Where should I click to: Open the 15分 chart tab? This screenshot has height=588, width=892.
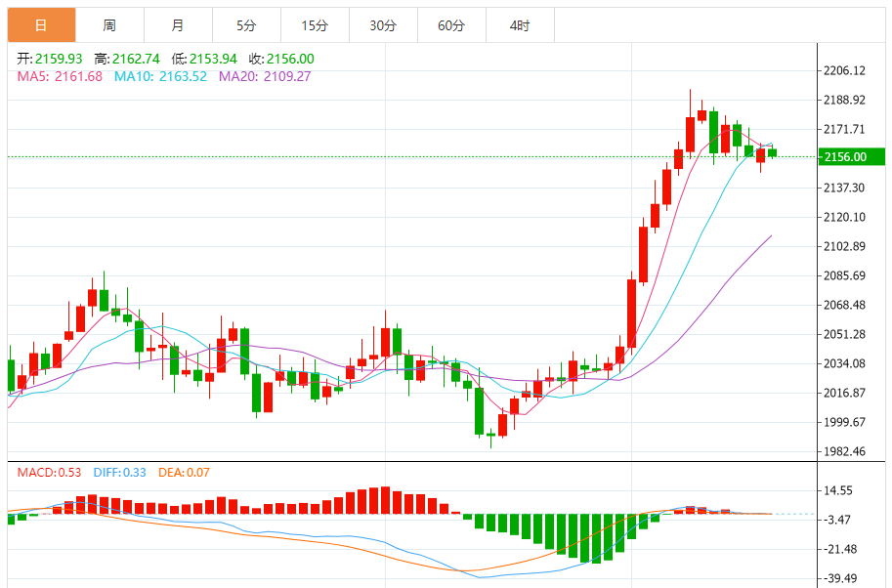315,25
